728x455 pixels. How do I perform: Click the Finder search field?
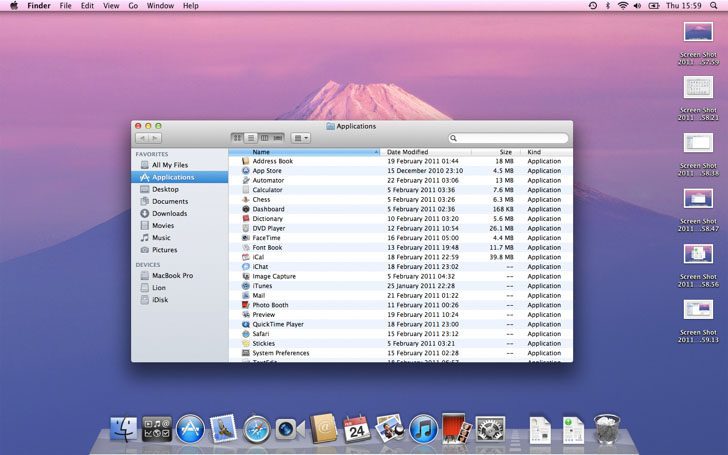point(508,138)
